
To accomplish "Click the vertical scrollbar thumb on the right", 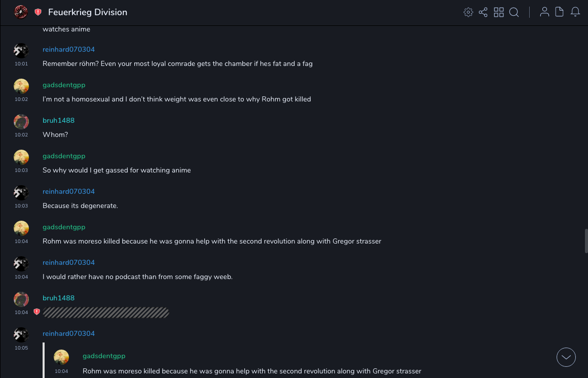I will pos(586,240).
